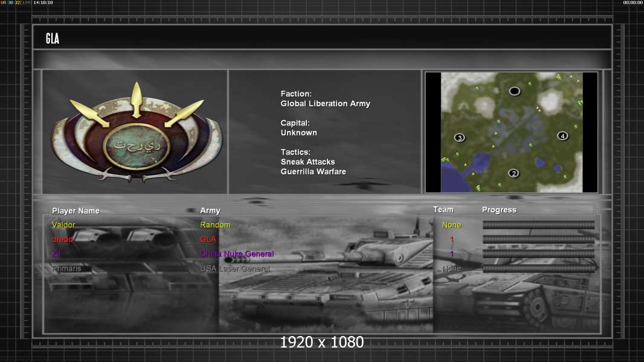Viewport: 644px width, 362px height.
Task: Click the Faction: label
Action: tap(296, 94)
